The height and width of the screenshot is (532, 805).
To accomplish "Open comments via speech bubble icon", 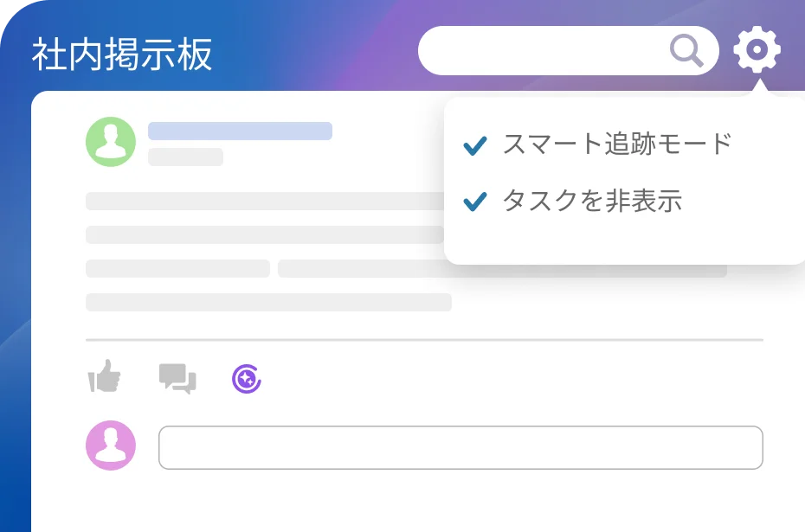I will pos(177,378).
